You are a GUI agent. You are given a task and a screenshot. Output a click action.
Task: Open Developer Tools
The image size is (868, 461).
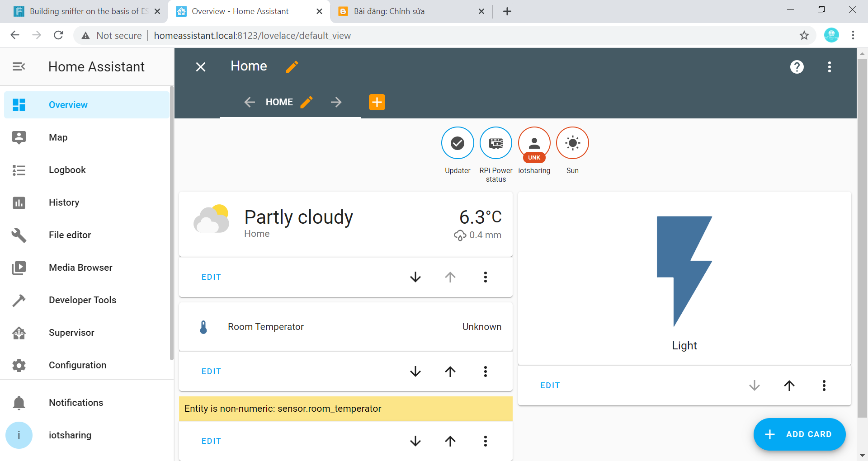point(82,300)
